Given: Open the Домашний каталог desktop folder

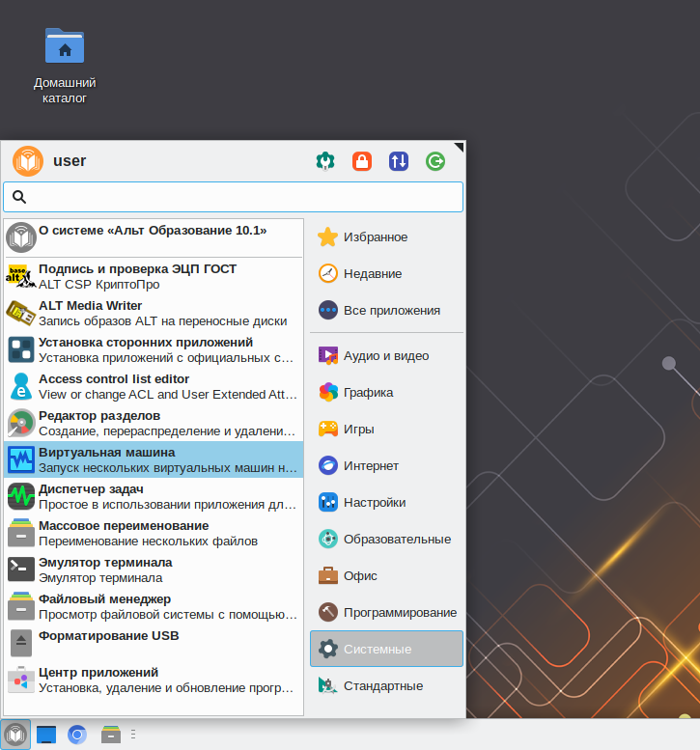Looking at the screenshot, I should pos(65,65).
